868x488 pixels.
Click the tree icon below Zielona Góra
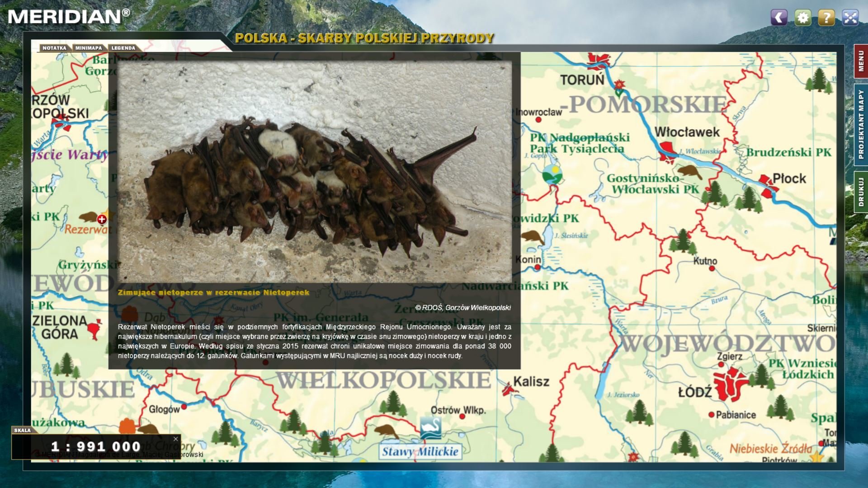(66, 365)
